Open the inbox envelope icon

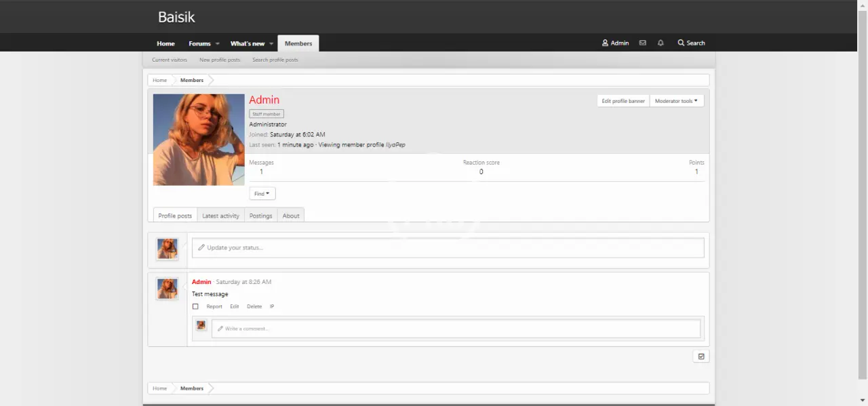click(642, 43)
